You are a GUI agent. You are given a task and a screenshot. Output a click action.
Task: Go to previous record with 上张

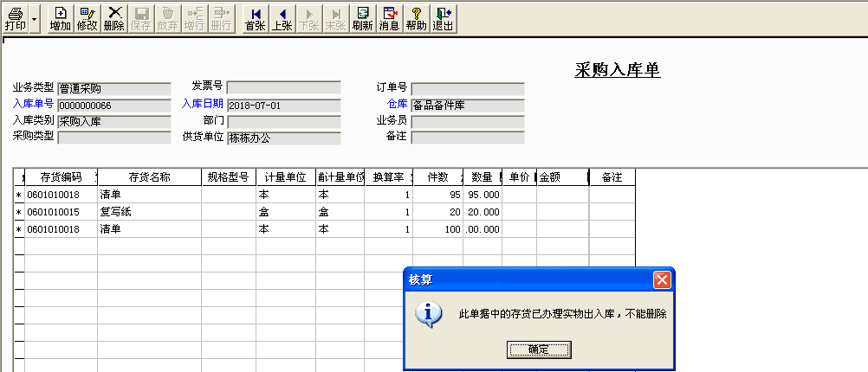coord(282,19)
